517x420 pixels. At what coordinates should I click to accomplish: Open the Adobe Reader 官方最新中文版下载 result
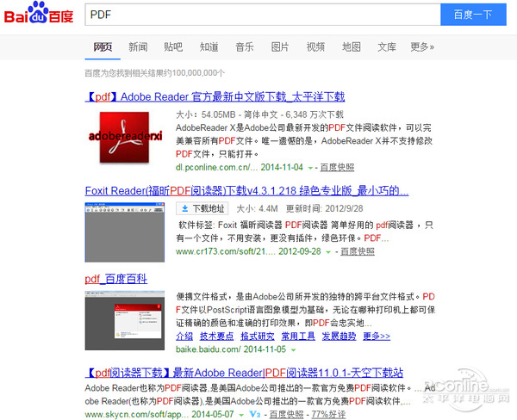tap(215, 96)
